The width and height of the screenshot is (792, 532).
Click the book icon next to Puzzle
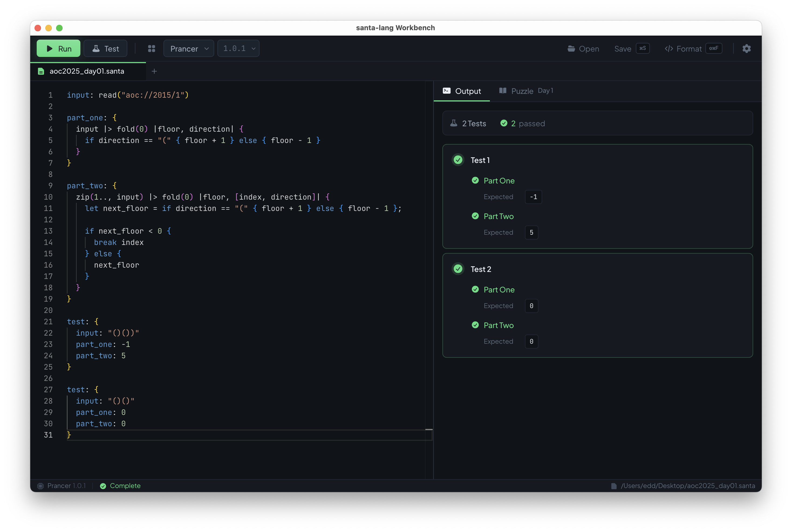click(503, 91)
